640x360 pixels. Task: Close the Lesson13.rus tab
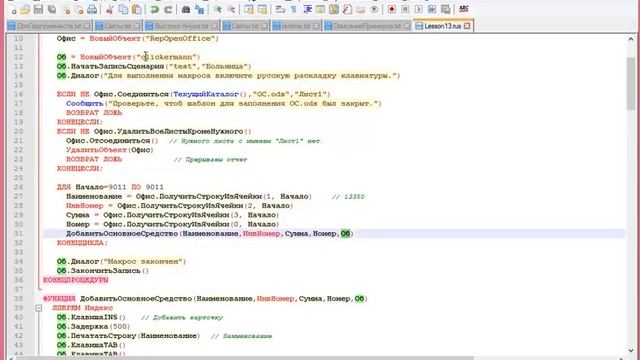click(x=467, y=26)
